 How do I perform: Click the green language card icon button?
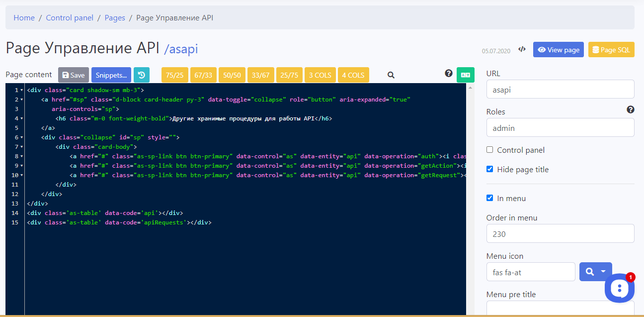click(466, 75)
